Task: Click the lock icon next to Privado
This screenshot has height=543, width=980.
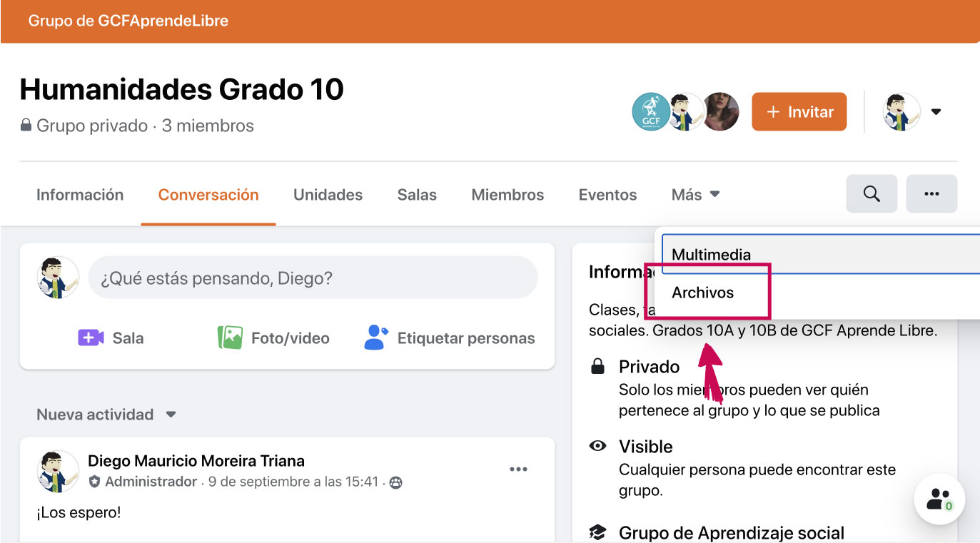Action: click(x=597, y=367)
